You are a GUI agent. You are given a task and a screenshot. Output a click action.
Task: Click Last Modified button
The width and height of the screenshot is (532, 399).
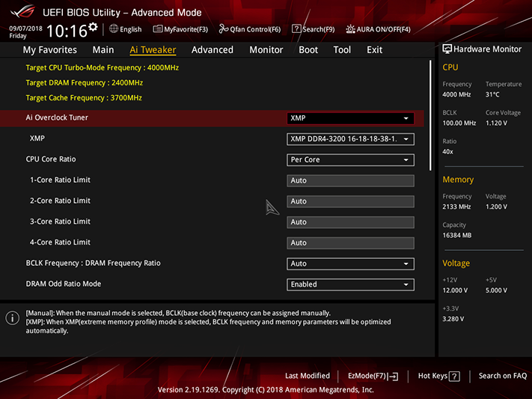pyautogui.click(x=308, y=376)
